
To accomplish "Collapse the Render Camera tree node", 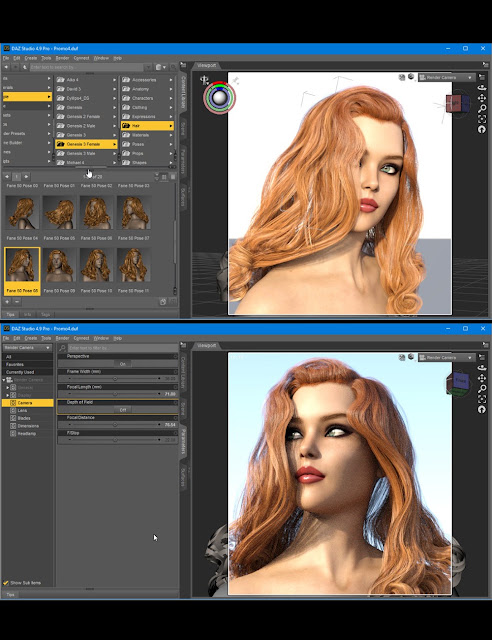I will coord(4,380).
